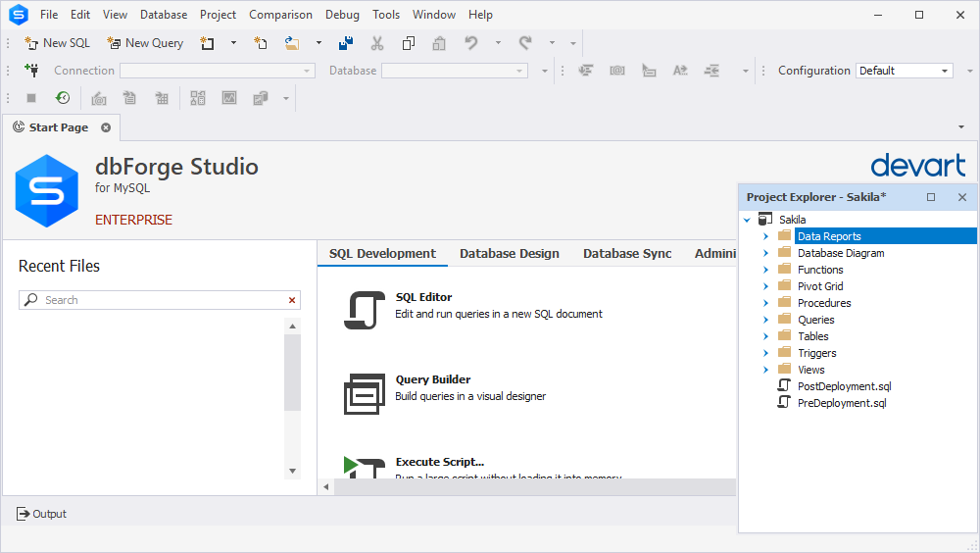Click the report copy icon in third toolbar
The width and height of the screenshot is (980, 553).
261,98
